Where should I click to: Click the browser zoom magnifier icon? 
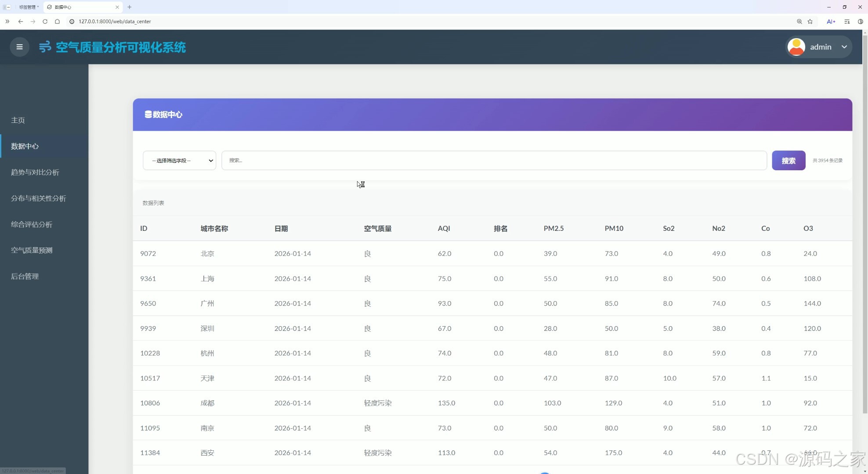point(799,22)
